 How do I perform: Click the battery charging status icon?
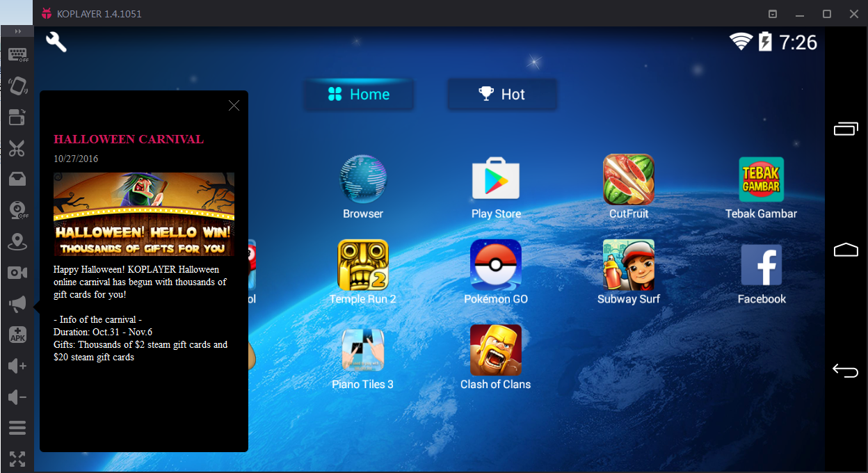click(765, 42)
